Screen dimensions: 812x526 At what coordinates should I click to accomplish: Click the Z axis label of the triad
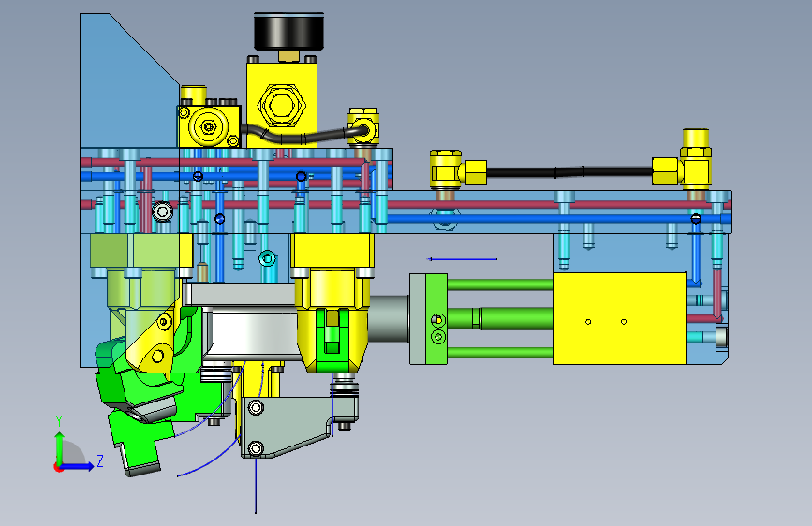[x=100, y=460]
